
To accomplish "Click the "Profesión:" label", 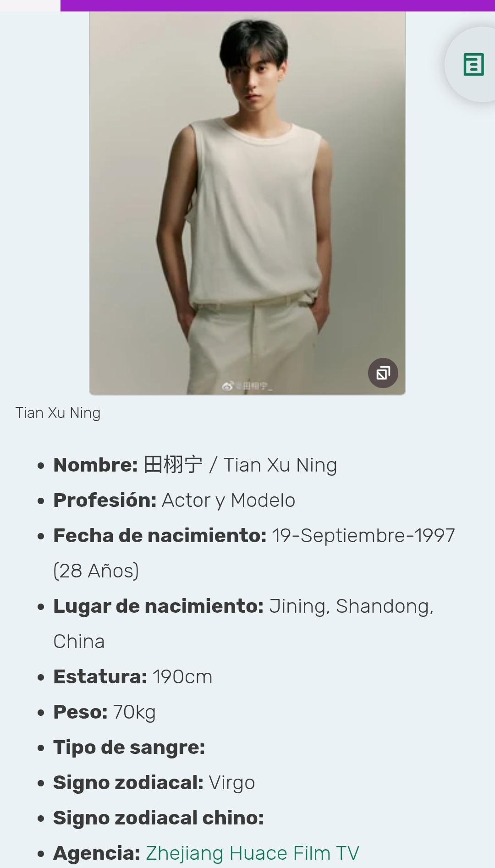I will pyautogui.click(x=105, y=500).
